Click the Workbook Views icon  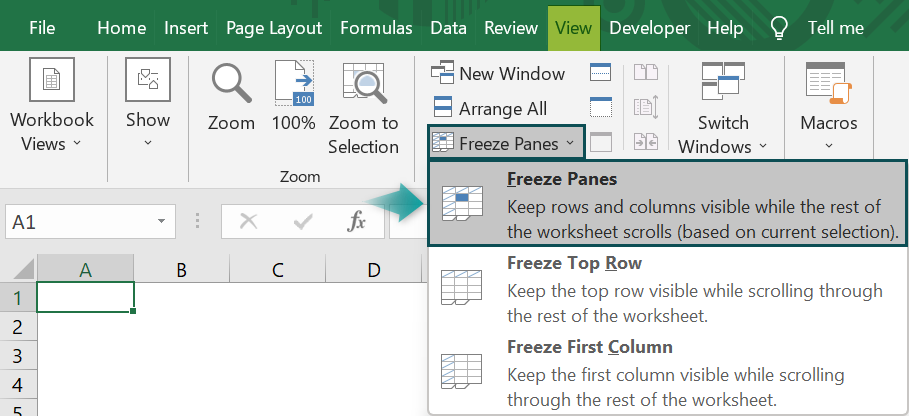point(52,79)
